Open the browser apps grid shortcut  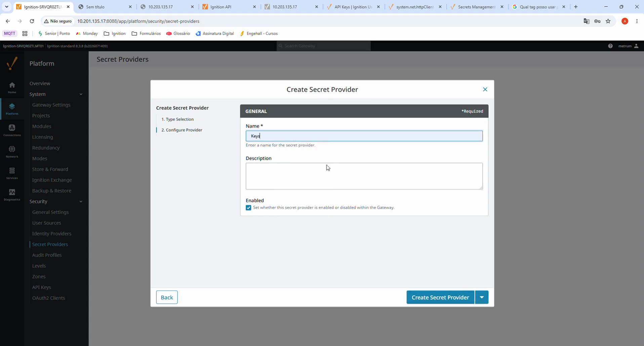[x=25, y=34]
